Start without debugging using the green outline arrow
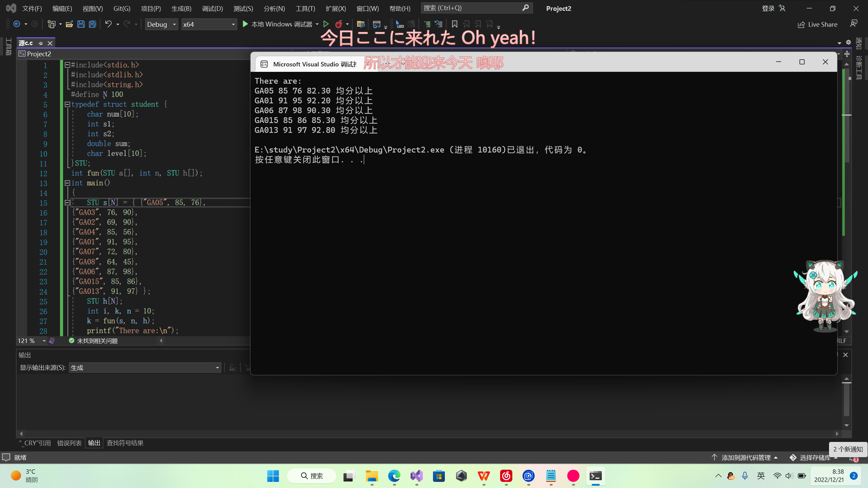The width and height of the screenshot is (868, 488). [326, 24]
